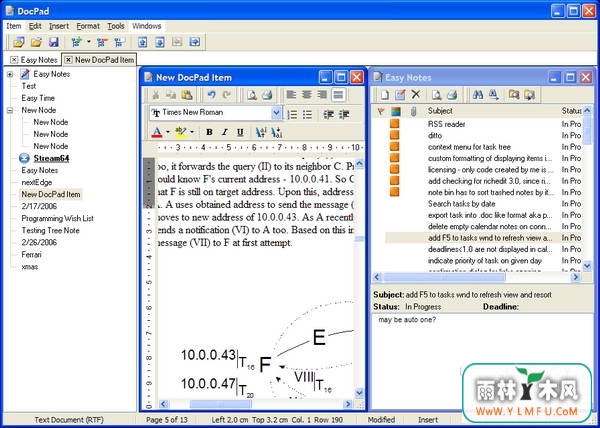
Task: Click the increase font size icon
Action: (261, 132)
